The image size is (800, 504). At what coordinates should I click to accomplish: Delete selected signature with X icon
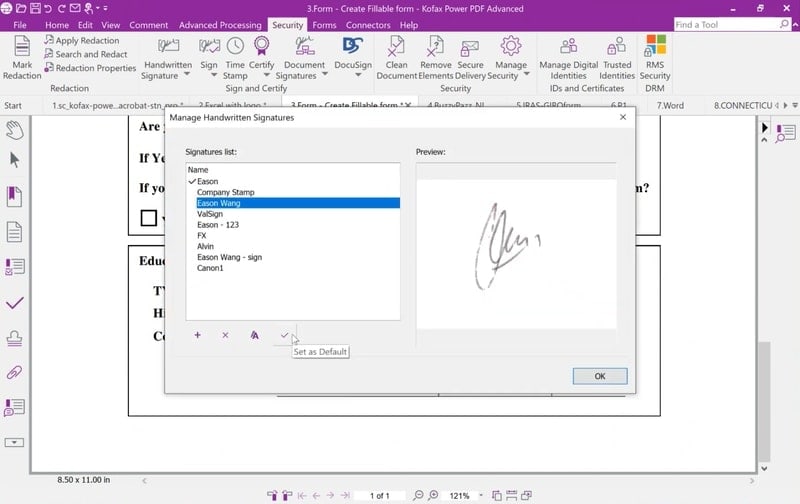(225, 335)
